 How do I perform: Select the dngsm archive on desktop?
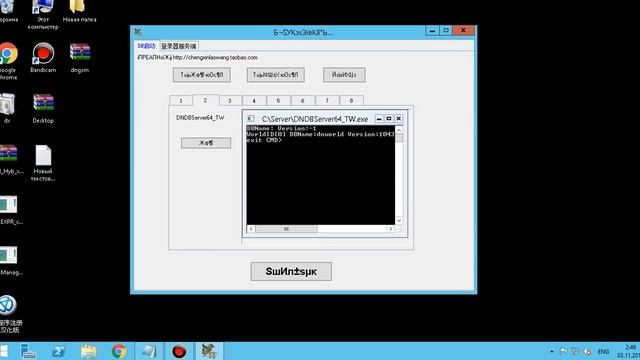point(80,57)
